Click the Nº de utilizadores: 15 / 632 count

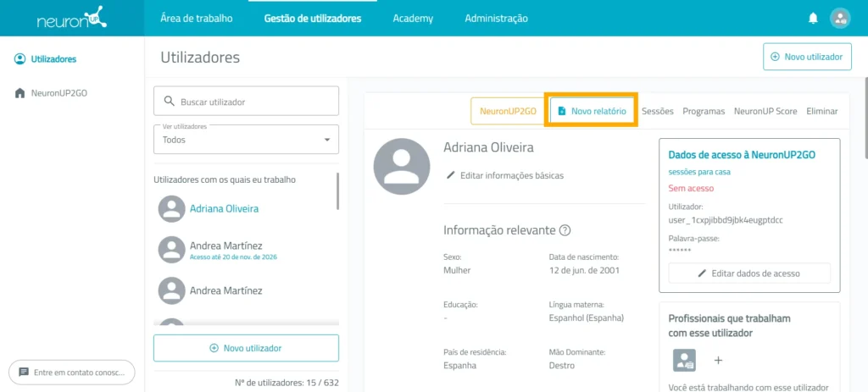coord(287,382)
